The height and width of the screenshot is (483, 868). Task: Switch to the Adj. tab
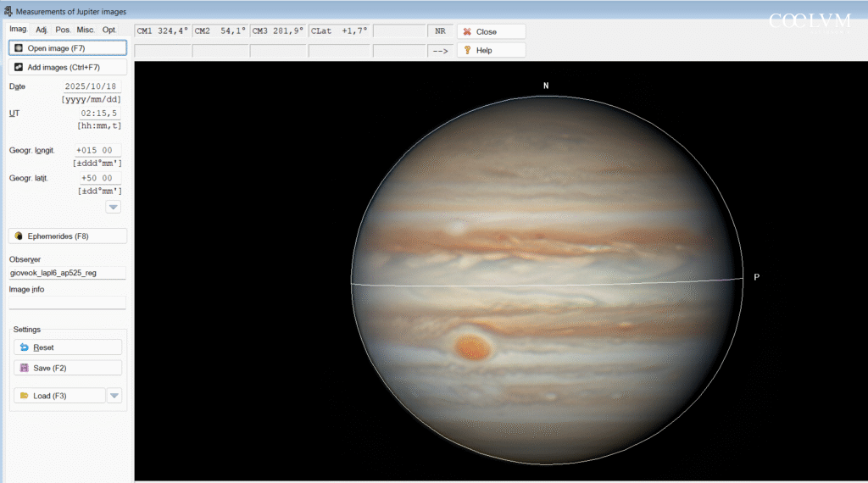(x=42, y=30)
